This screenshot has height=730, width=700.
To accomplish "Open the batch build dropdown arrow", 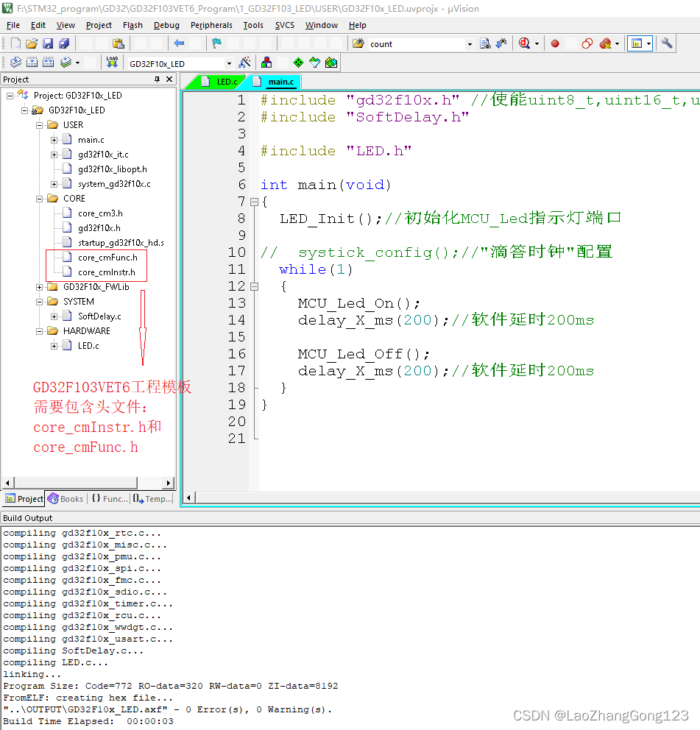I will click(77, 63).
